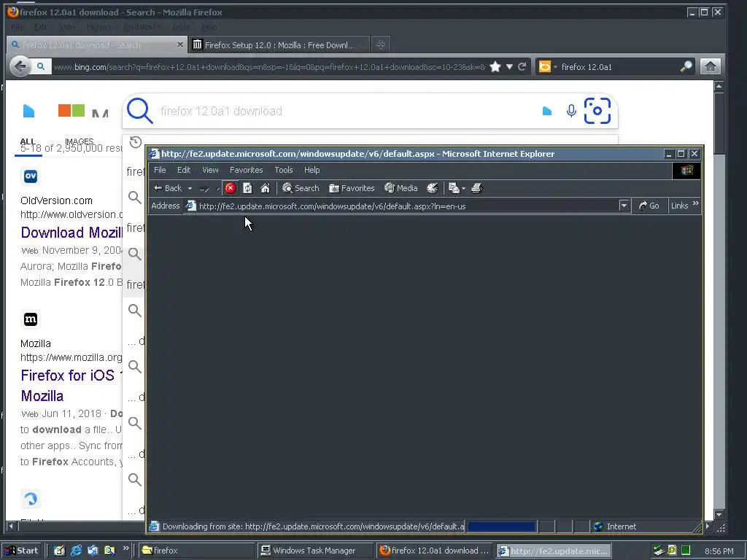Click the Firefox search box magnifier icon
This screenshot has height=560, width=747.
686,66
